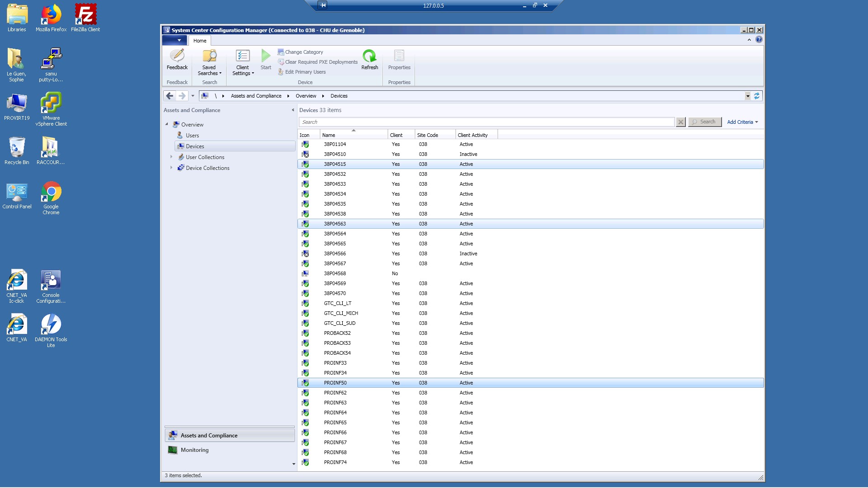Select the Users tree item
The height and width of the screenshot is (488, 868).
(x=192, y=136)
